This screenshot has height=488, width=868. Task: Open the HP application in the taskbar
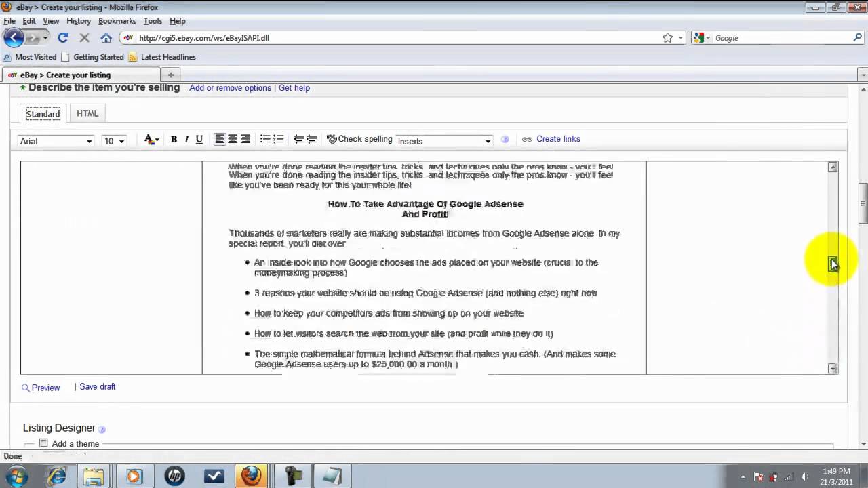coord(174,476)
